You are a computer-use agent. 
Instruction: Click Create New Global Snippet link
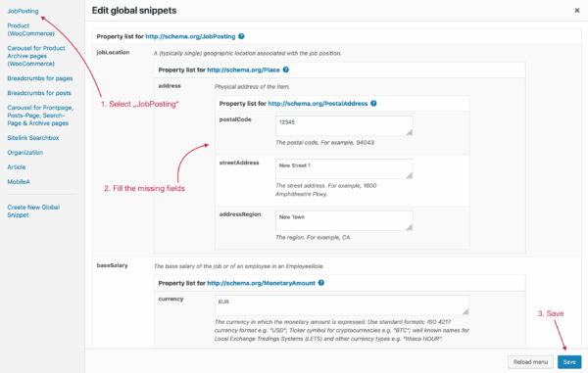pyautogui.click(x=33, y=210)
